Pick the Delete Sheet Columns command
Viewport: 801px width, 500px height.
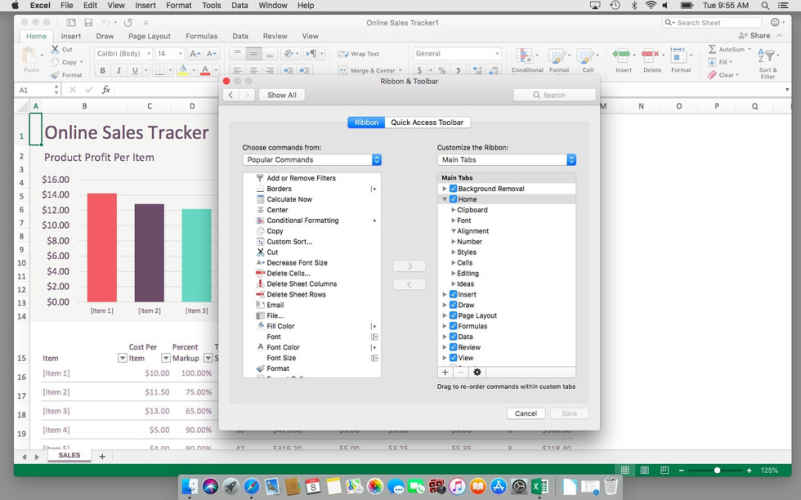point(301,284)
